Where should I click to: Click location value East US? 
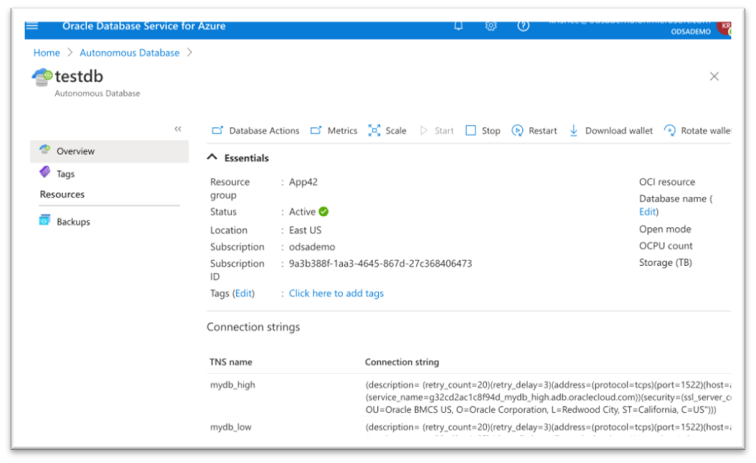[x=305, y=230]
